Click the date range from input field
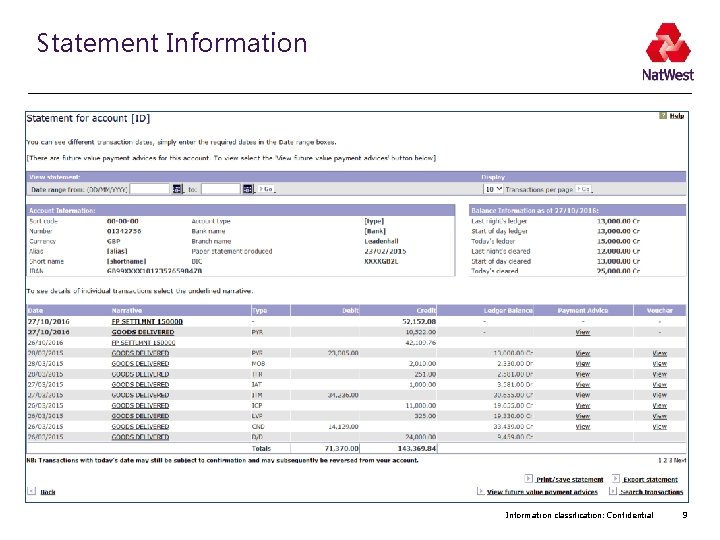Screen dimensions: 720x540 pyautogui.click(x=150, y=189)
